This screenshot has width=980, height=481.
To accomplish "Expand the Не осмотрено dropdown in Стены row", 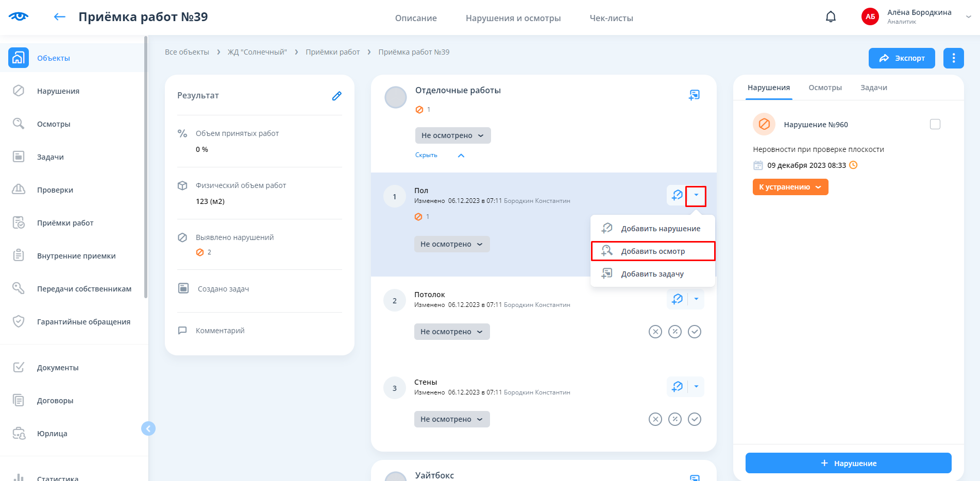I will pos(451,419).
